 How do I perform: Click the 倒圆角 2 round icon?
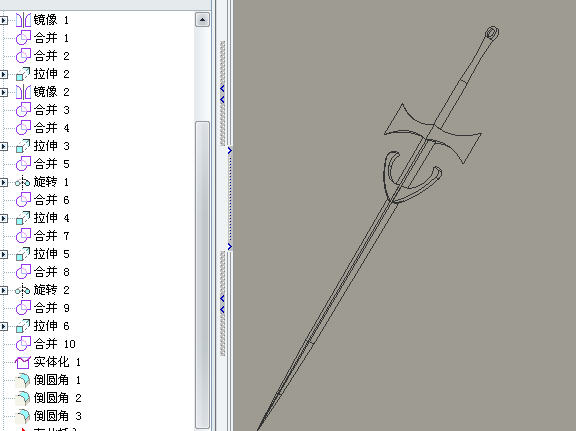pyautogui.click(x=23, y=398)
